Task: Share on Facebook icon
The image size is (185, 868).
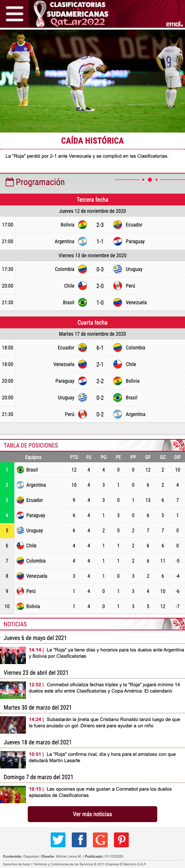Action: [79, 840]
